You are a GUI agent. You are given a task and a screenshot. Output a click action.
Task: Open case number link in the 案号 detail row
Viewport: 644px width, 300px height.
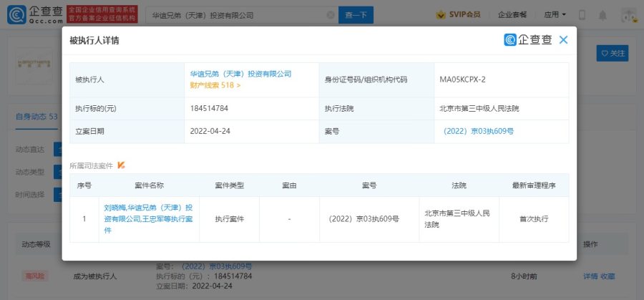479,131
